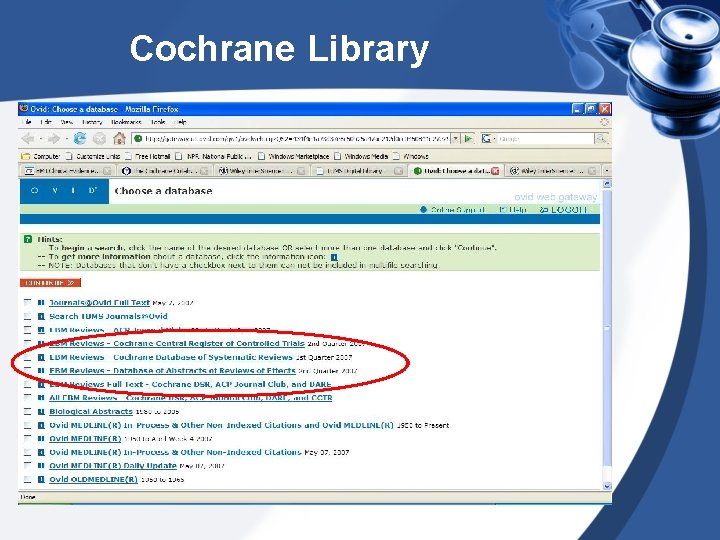Click the OVID logo in page header
Image resolution: width=720 pixels, height=540 pixels.
64,191
